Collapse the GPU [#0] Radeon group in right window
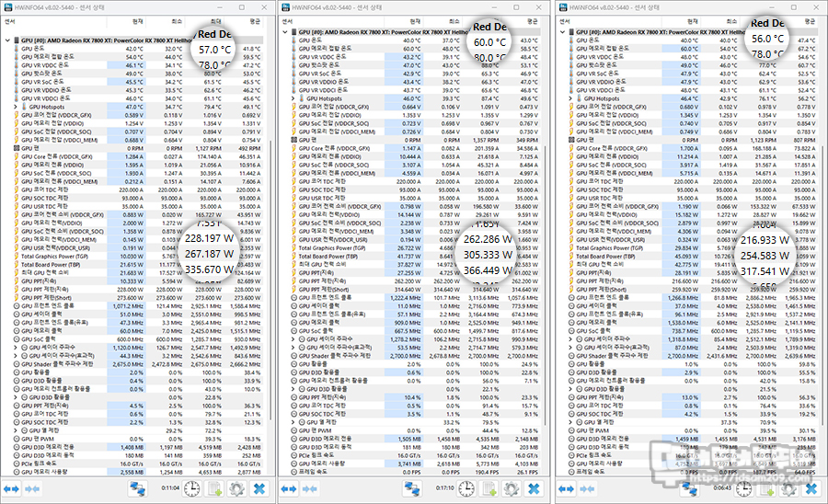This screenshot has width=828, height=504. pos(562,32)
